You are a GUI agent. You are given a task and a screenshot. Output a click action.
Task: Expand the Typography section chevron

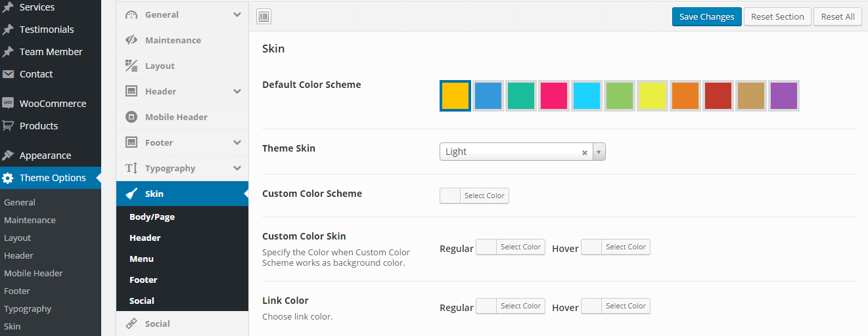(237, 168)
